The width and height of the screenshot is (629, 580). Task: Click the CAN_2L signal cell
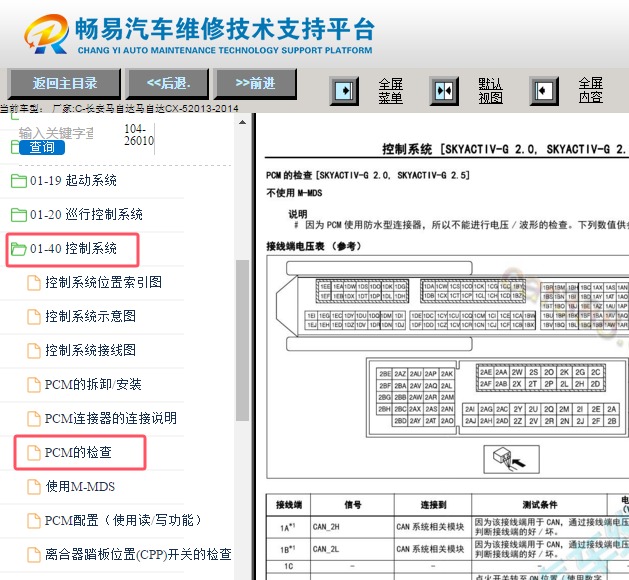pos(352,549)
